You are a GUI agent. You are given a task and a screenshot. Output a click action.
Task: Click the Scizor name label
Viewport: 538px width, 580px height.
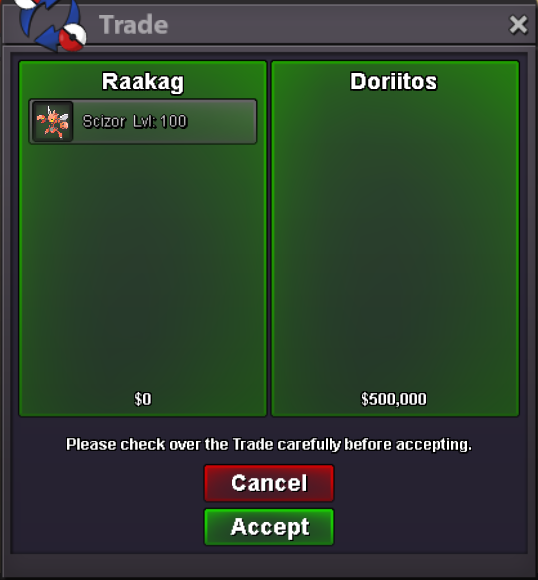pyautogui.click(x=104, y=121)
